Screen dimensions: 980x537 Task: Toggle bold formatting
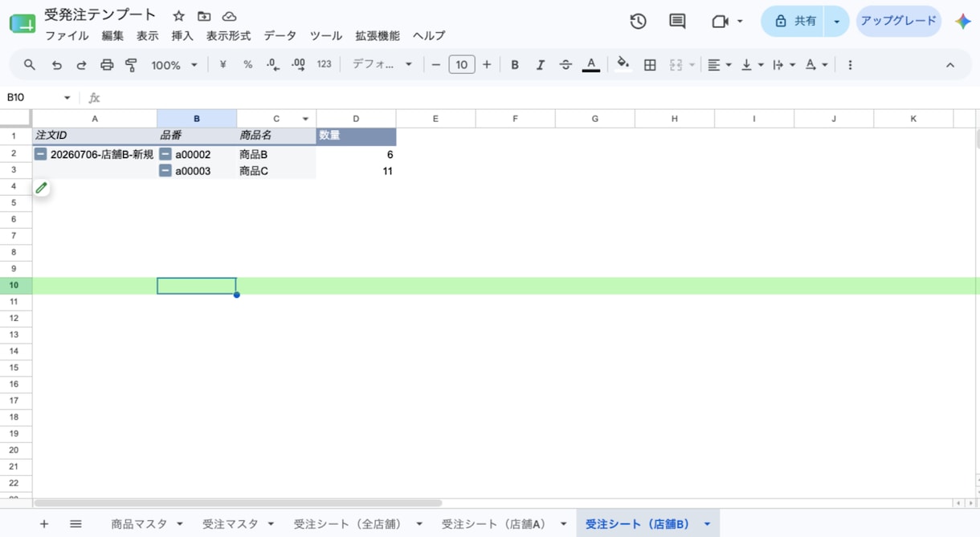(x=515, y=65)
